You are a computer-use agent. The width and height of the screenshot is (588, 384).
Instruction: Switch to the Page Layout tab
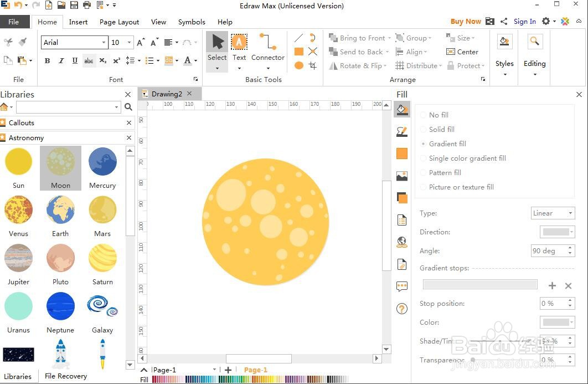tap(119, 22)
